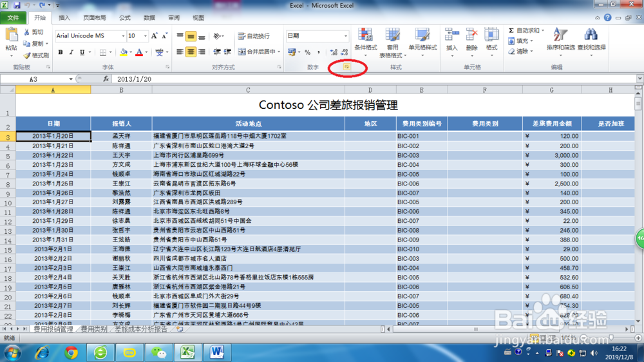Open the Number group dialog launcher
644x362 pixels.
(x=346, y=66)
